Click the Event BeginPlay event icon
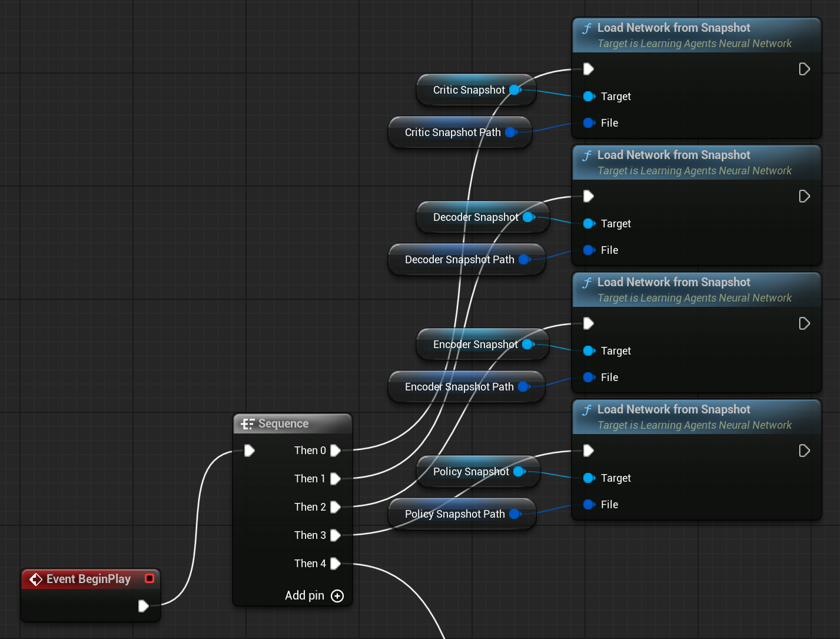This screenshot has width=840, height=639. point(35,579)
